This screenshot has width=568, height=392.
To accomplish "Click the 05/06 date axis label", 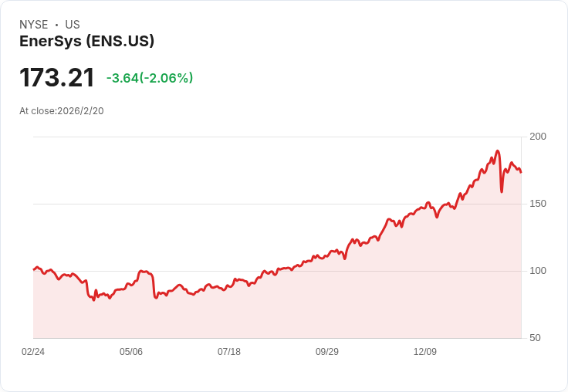I will click(131, 351).
